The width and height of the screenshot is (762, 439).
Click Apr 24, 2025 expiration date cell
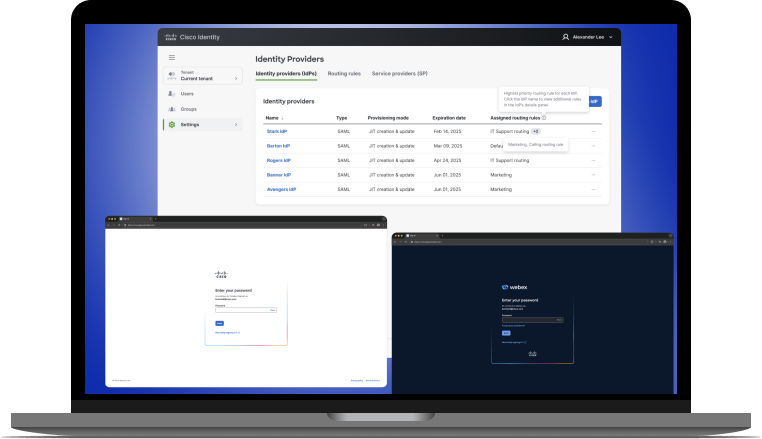coord(447,160)
